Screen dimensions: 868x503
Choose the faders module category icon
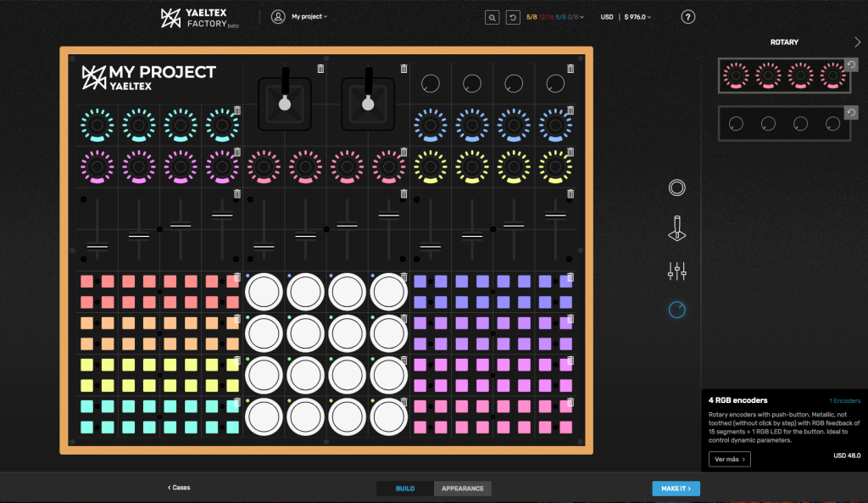click(676, 271)
